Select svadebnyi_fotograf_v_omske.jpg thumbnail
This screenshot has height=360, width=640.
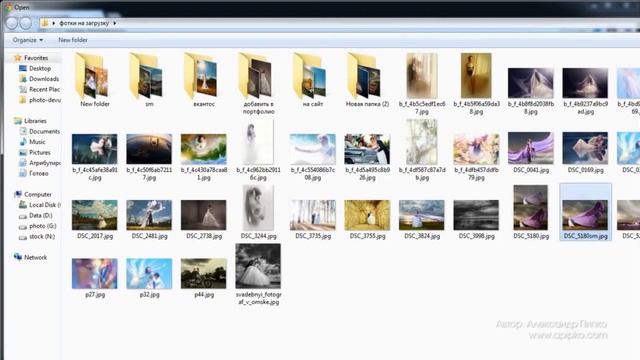pos(258,266)
